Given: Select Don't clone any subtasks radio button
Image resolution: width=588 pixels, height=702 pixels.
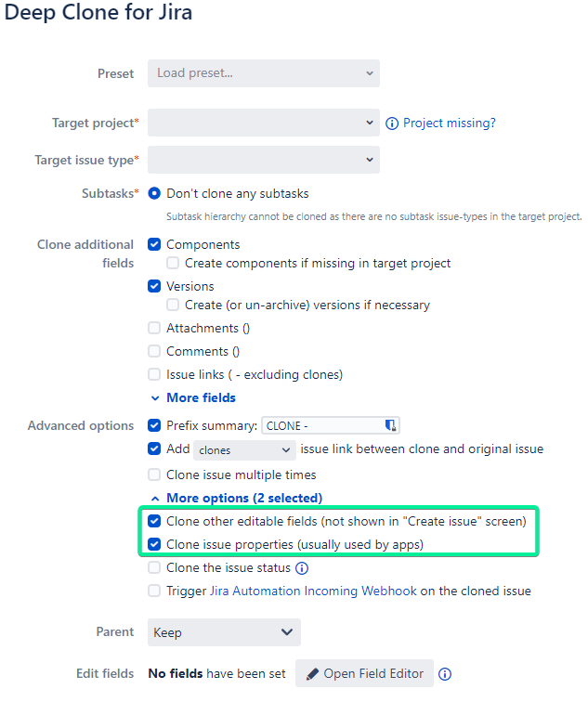Looking at the screenshot, I should click(154, 194).
